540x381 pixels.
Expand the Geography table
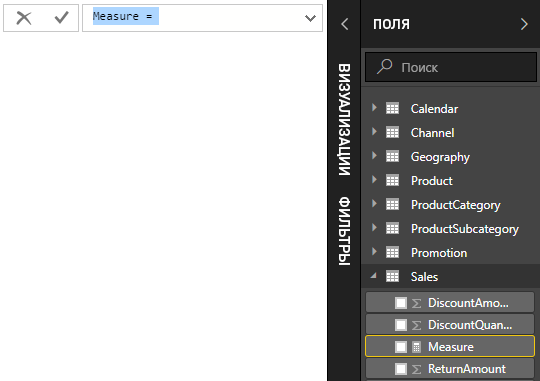[374, 155]
